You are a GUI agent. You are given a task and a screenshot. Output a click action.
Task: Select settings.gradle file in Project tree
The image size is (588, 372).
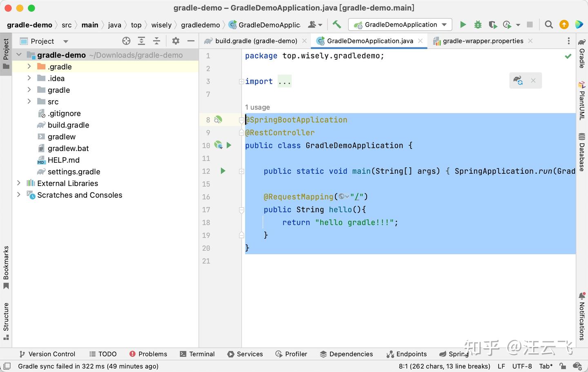pos(74,172)
